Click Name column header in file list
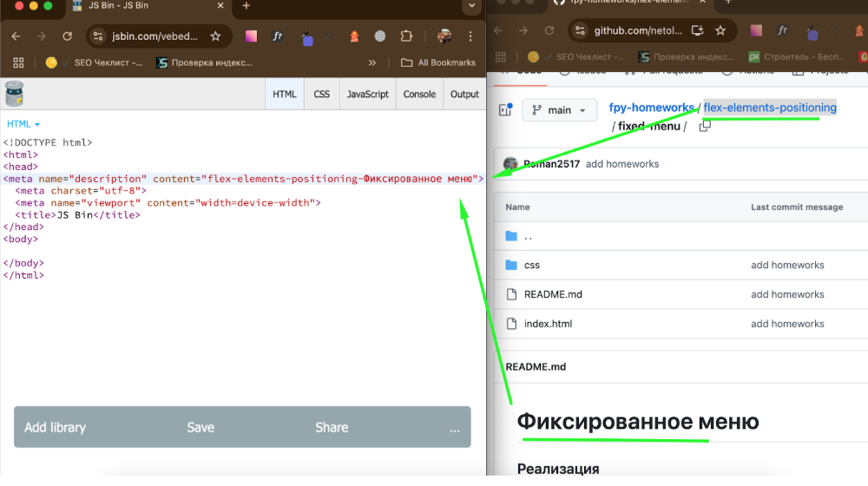This screenshot has height=486, width=868. (517, 207)
